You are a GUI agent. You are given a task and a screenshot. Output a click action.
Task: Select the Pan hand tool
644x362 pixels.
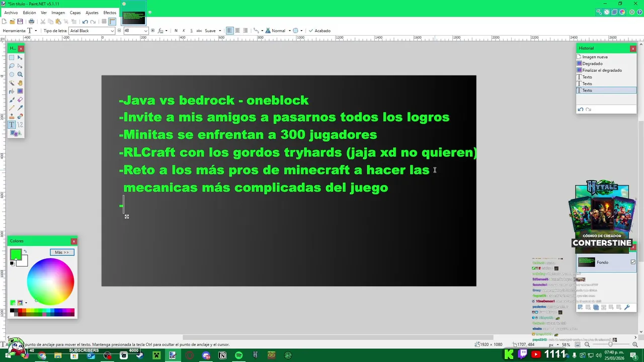pos(20,83)
